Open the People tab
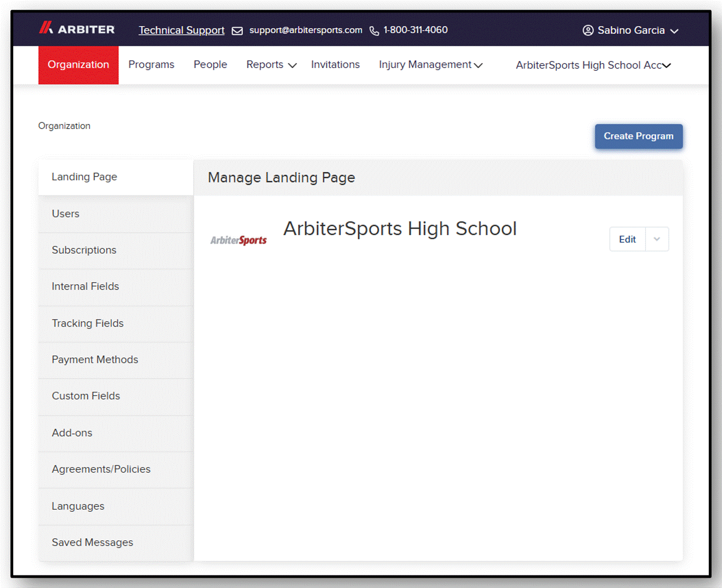The image size is (722, 588). click(x=210, y=65)
